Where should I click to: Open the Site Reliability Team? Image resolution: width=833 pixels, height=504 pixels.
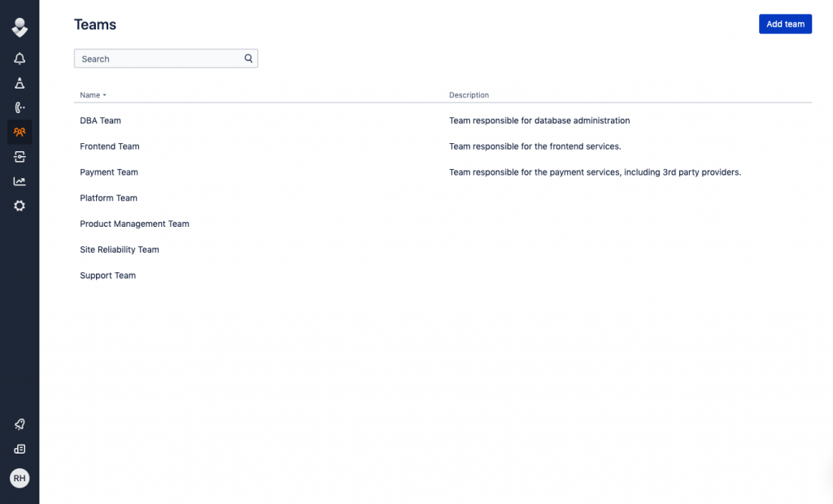pyautogui.click(x=119, y=250)
